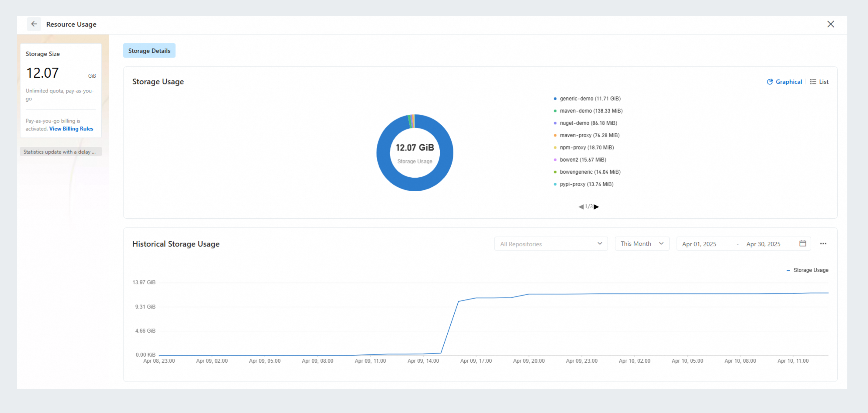Expand the All Repositories dropdown
868x413 pixels.
pos(551,244)
